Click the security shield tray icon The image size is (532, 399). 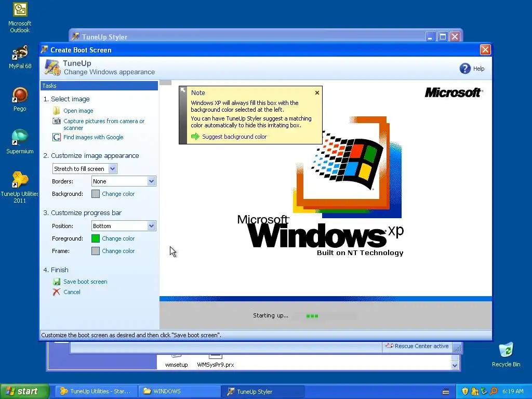[465, 391]
